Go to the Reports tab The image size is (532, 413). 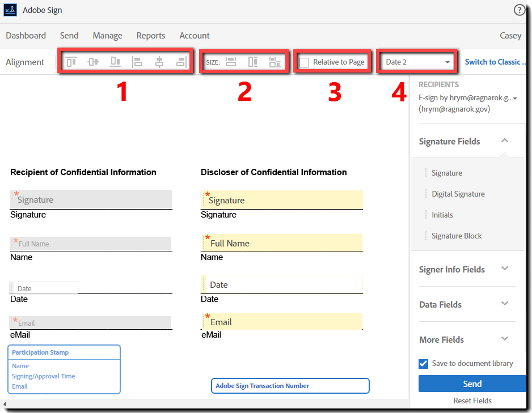click(x=150, y=35)
